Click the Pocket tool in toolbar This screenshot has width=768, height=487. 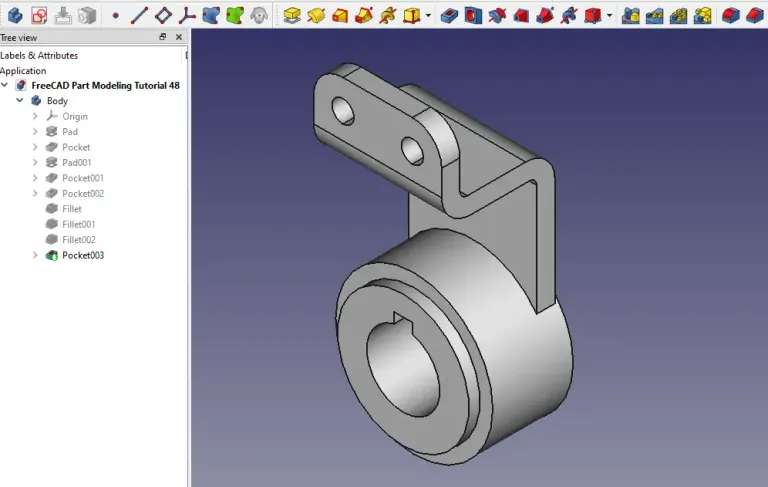pos(449,15)
